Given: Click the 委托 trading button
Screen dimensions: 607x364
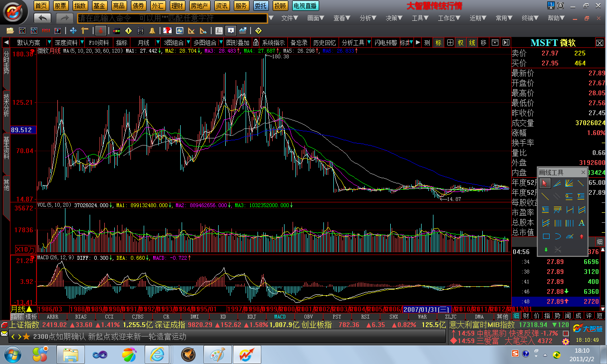Looking at the screenshot, I should pos(260,6).
